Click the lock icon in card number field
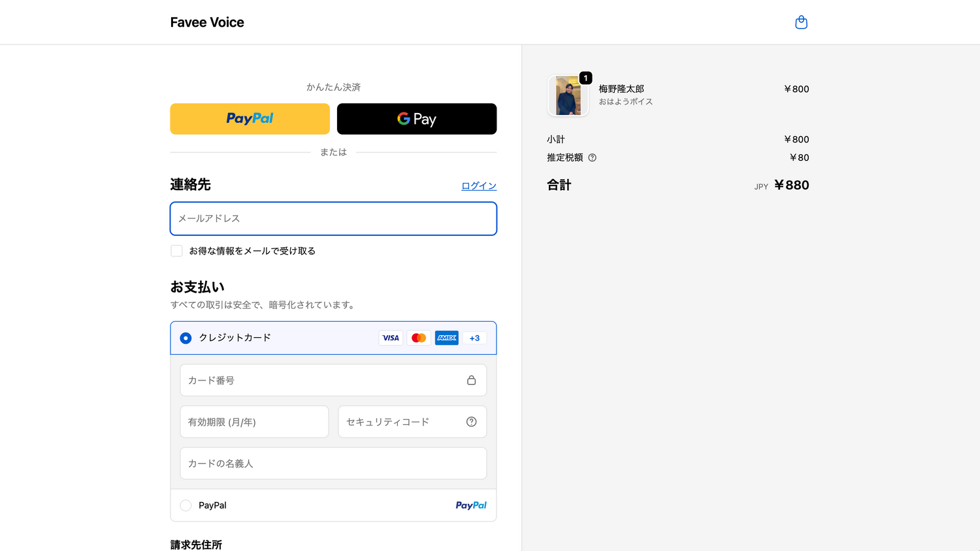 click(x=471, y=380)
